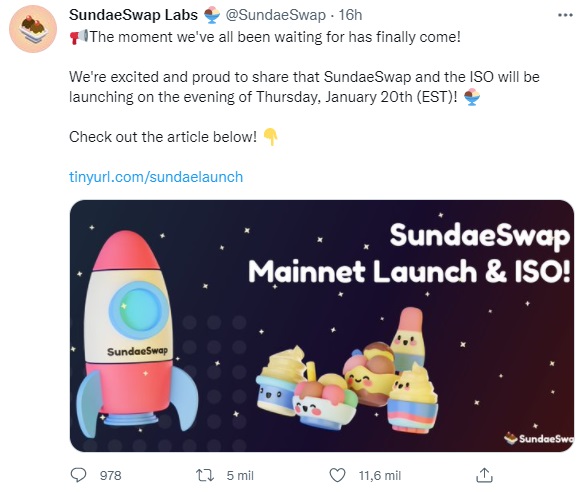Click the 978 replies count
Screen dimensions: 587x492
pos(110,476)
